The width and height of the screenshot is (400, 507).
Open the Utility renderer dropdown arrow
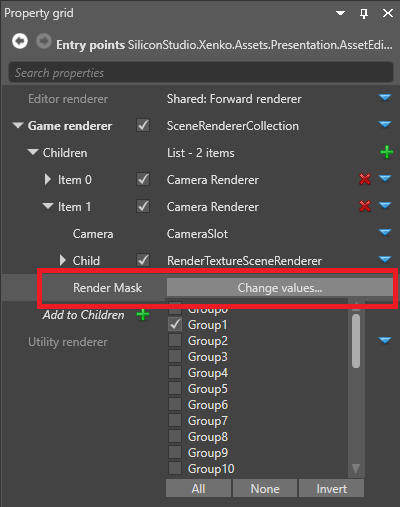pyautogui.click(x=385, y=340)
